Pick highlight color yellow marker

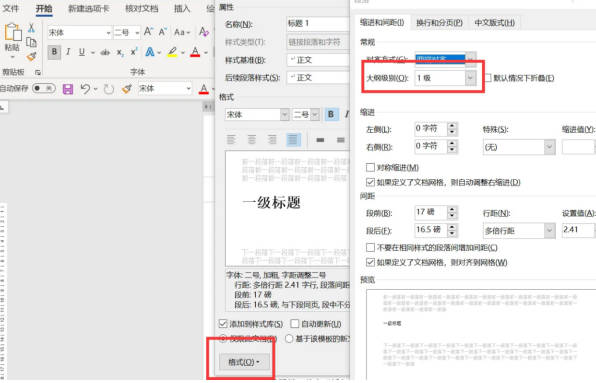coord(172,52)
